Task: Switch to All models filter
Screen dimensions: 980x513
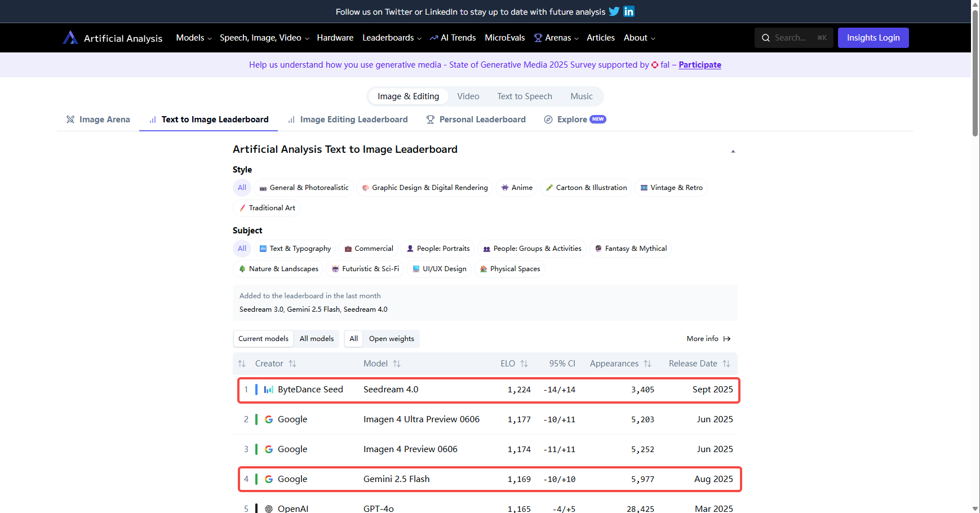Action: pyautogui.click(x=317, y=339)
